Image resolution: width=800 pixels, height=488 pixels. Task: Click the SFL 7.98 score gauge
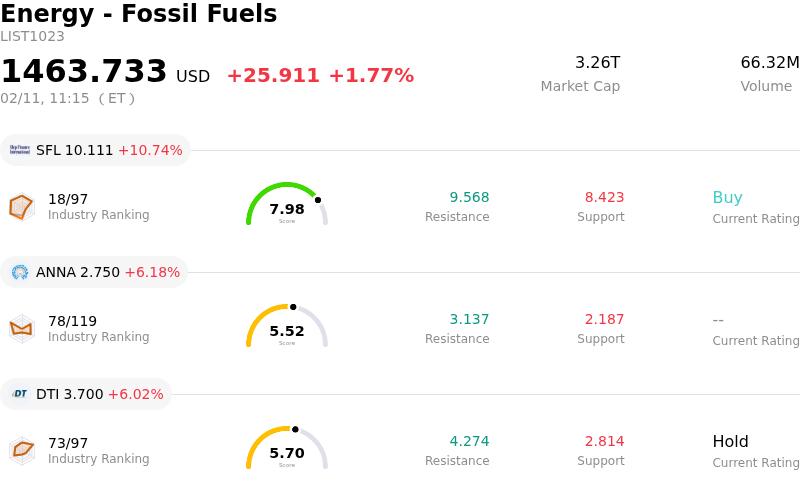tap(287, 205)
